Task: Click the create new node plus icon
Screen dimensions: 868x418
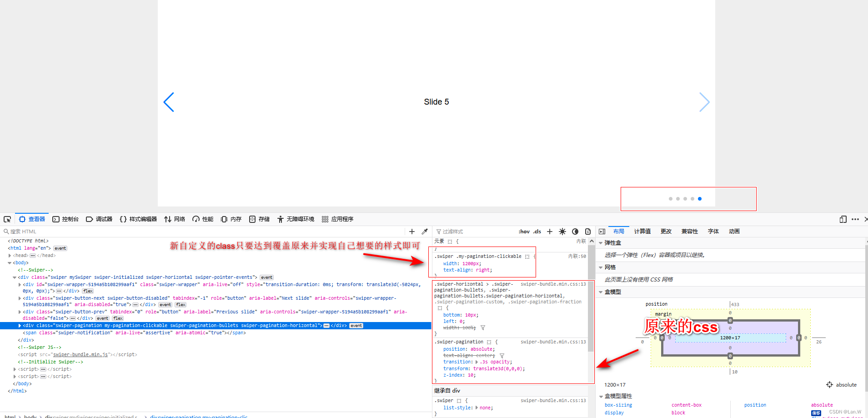Action: click(411, 231)
